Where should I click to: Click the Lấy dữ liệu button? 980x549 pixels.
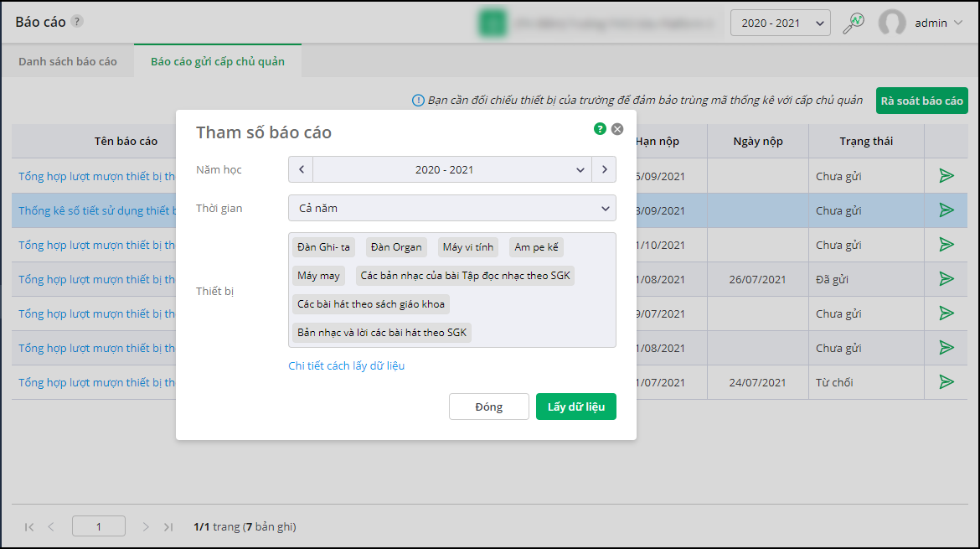click(x=576, y=407)
